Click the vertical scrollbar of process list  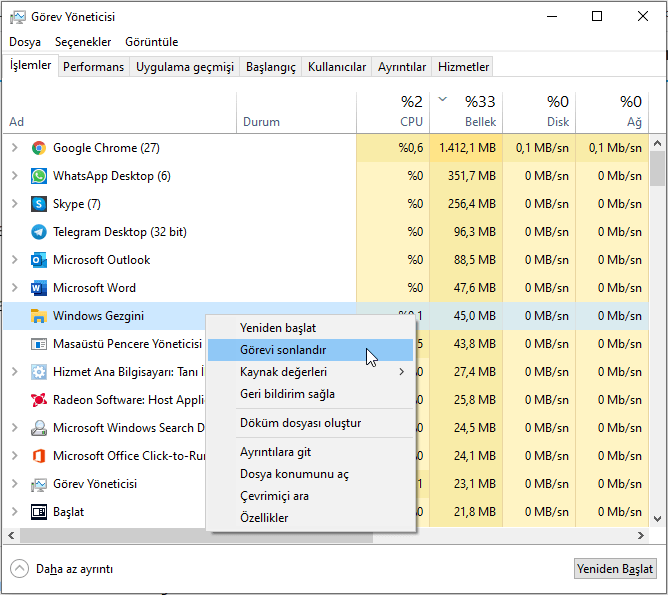(x=657, y=168)
